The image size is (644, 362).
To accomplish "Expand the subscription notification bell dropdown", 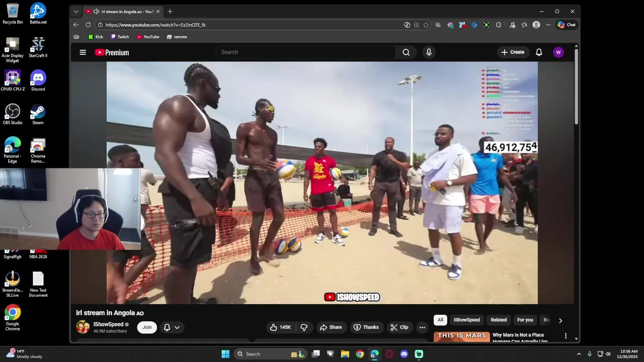I will 172,327.
